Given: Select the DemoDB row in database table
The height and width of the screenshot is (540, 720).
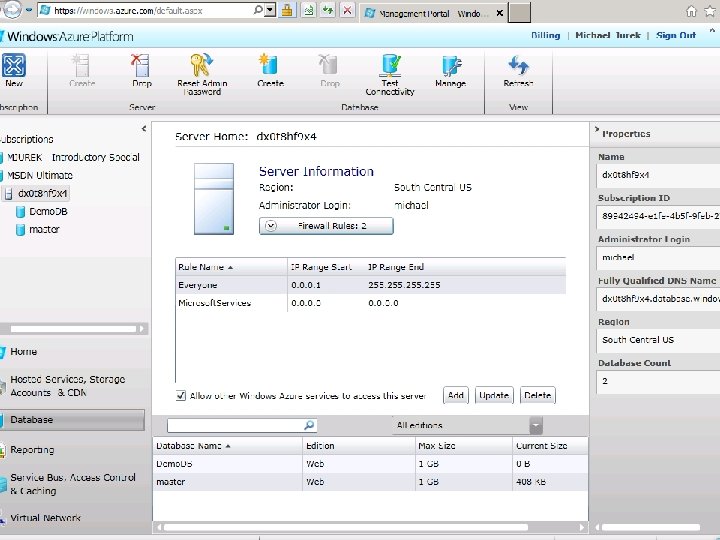Looking at the screenshot, I should coord(371,464).
